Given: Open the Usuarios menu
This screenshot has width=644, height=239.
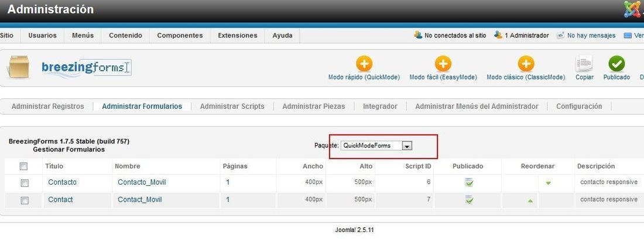Looking at the screenshot, I should (42, 35).
